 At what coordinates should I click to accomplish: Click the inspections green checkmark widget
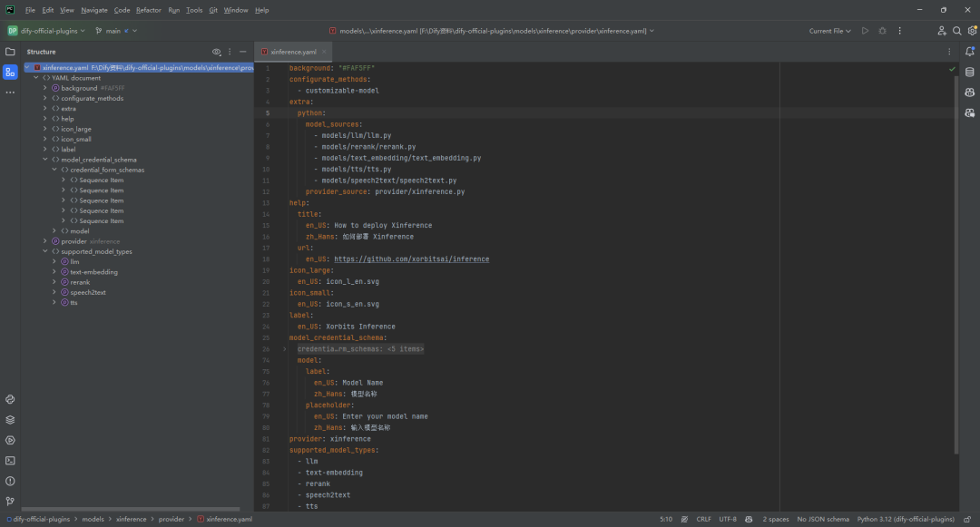pos(952,69)
